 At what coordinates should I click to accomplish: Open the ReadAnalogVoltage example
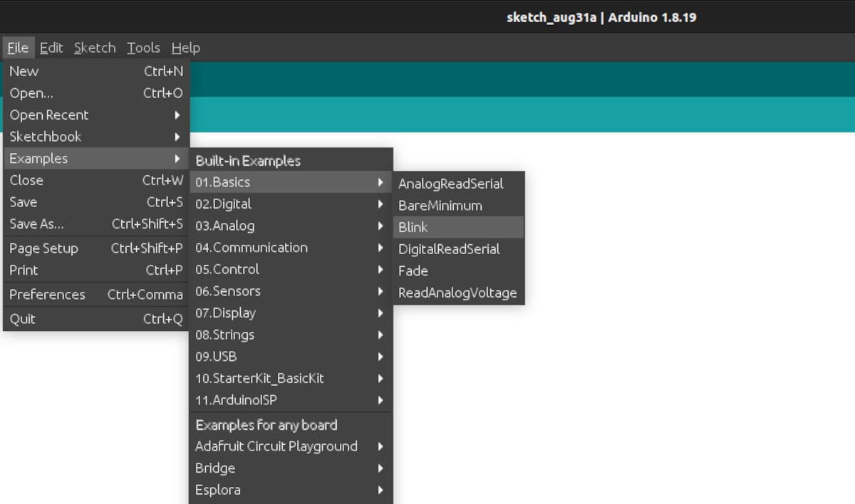click(458, 293)
